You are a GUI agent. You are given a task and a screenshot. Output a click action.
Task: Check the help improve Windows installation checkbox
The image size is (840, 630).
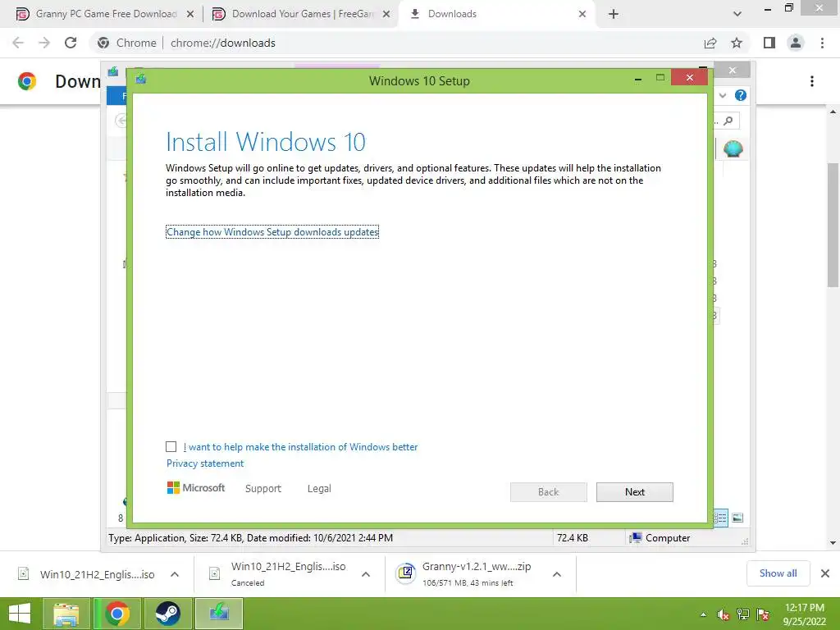[171, 447]
